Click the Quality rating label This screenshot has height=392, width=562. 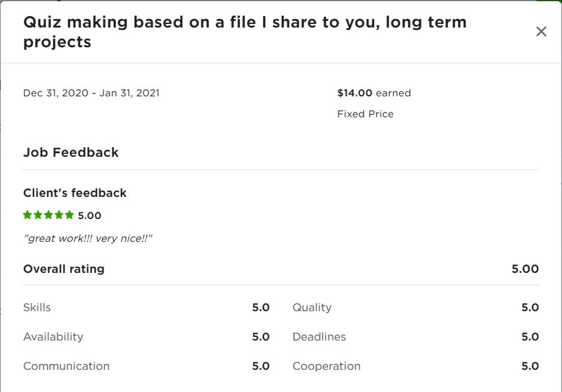[x=312, y=308]
